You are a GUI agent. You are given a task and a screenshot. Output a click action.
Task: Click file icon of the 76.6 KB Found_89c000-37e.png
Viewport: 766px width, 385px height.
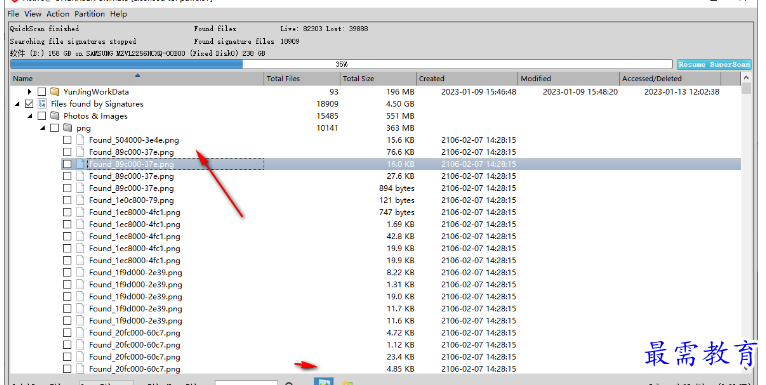(80, 152)
